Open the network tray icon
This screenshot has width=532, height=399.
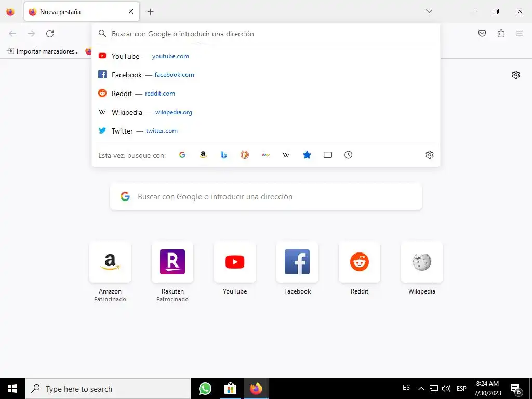tap(434, 389)
